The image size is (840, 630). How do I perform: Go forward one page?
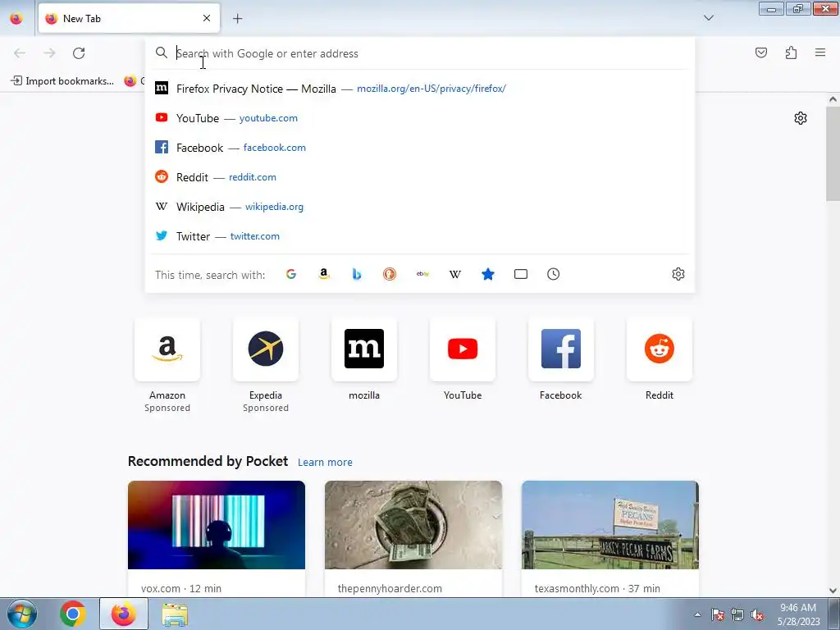[49, 53]
